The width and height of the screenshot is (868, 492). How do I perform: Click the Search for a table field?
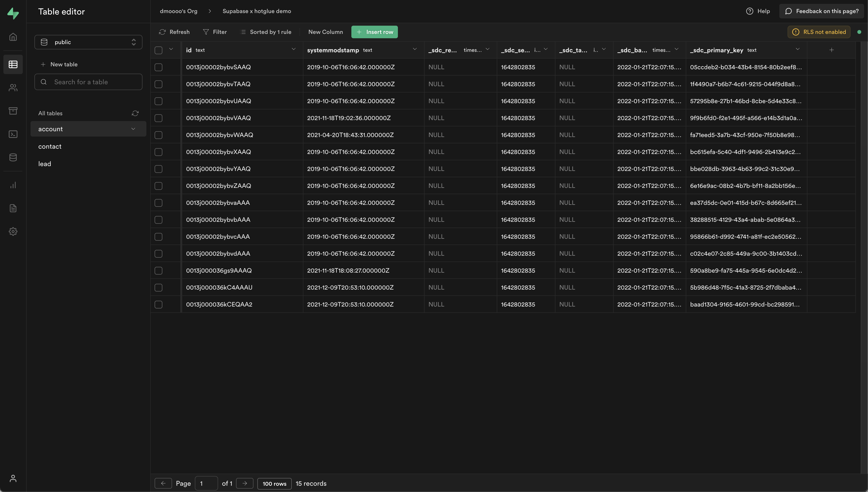[x=88, y=82]
